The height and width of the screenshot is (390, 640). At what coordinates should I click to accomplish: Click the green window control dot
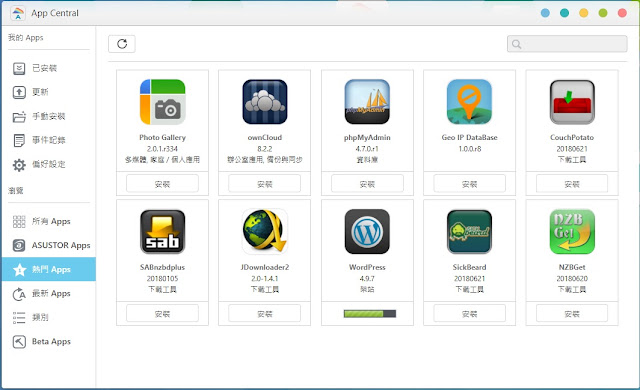pyautogui.click(x=603, y=13)
